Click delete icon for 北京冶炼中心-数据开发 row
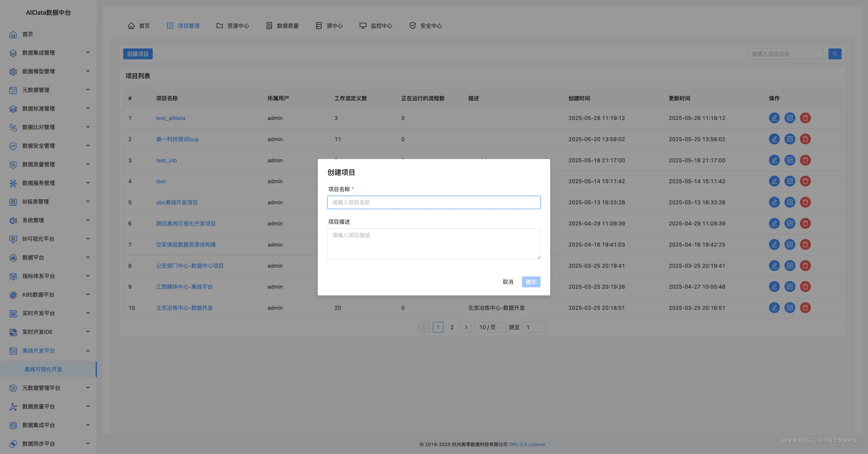Screen dimensions: 868x454 [805, 308]
